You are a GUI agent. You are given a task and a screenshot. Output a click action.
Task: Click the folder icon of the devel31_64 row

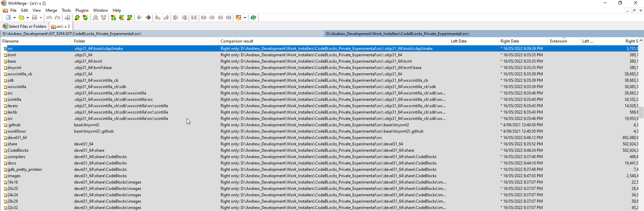(5, 138)
